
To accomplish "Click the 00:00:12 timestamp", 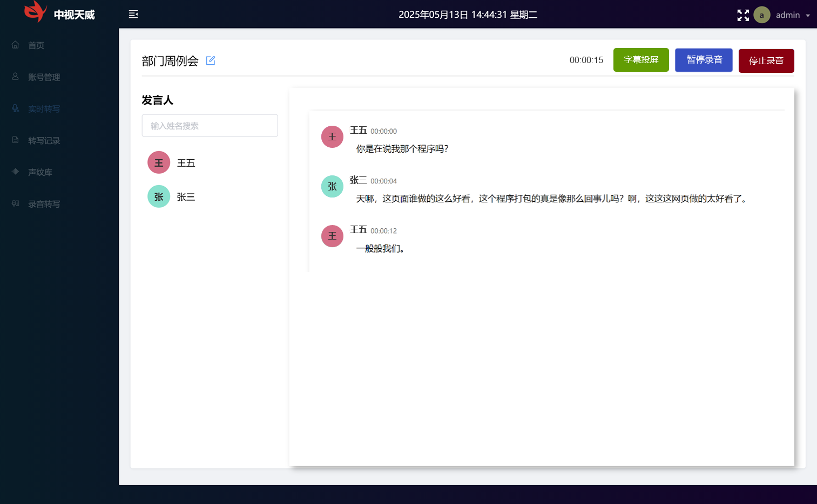I will pyautogui.click(x=383, y=231).
